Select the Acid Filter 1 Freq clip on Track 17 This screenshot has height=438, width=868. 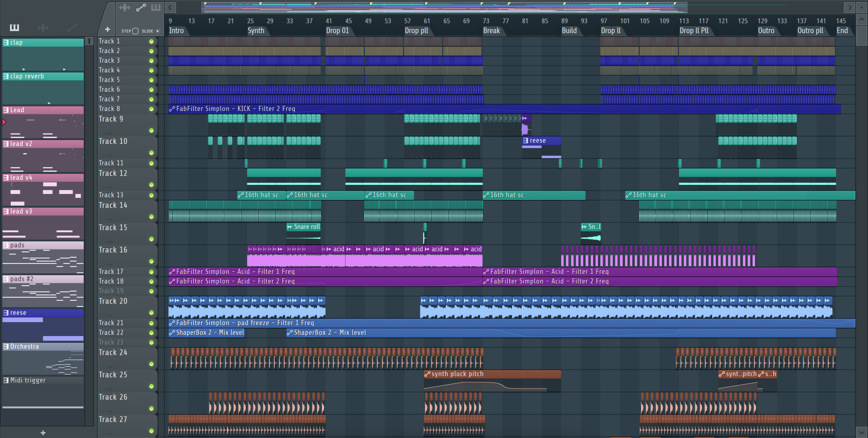click(x=325, y=272)
